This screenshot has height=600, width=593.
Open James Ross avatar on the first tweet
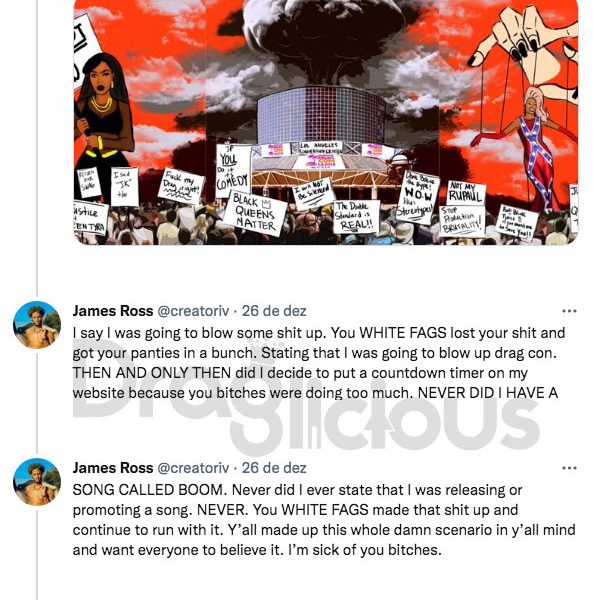tap(37, 325)
